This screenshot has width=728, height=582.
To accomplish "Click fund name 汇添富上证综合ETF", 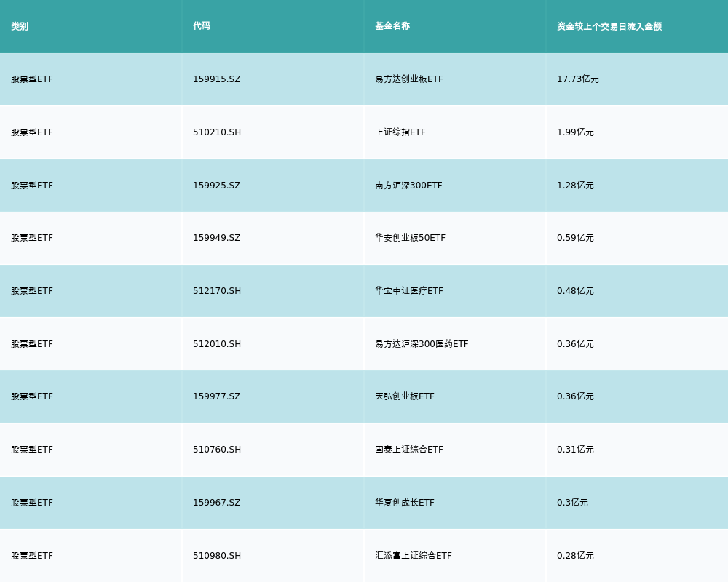I will coord(414,556).
